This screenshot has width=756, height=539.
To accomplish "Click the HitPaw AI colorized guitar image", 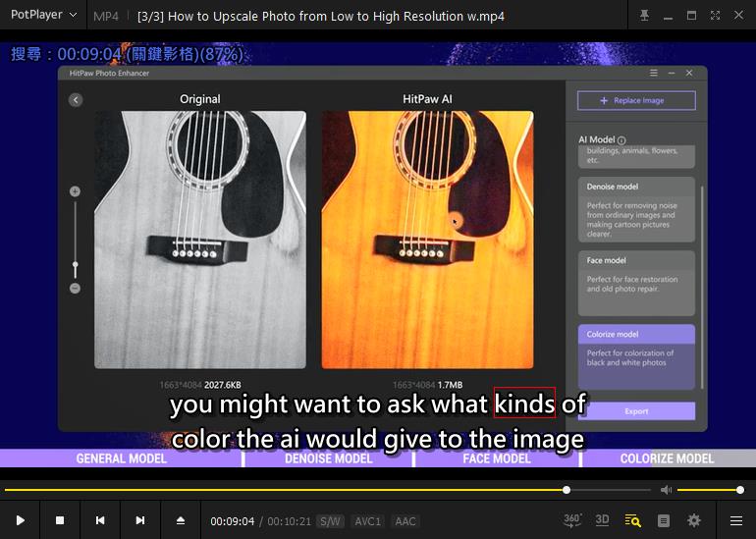I will pyautogui.click(x=428, y=241).
